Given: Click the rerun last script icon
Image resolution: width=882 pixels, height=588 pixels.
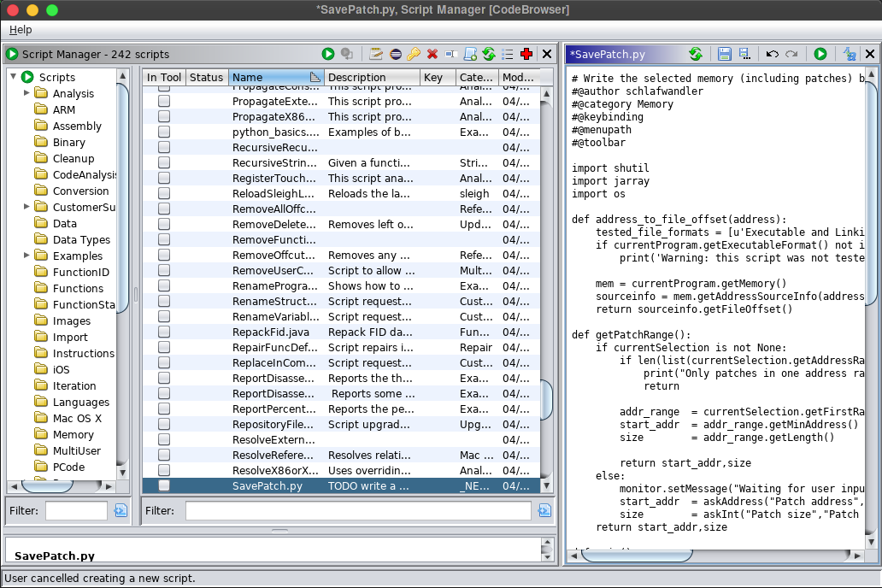Looking at the screenshot, I should pyautogui.click(x=347, y=54).
